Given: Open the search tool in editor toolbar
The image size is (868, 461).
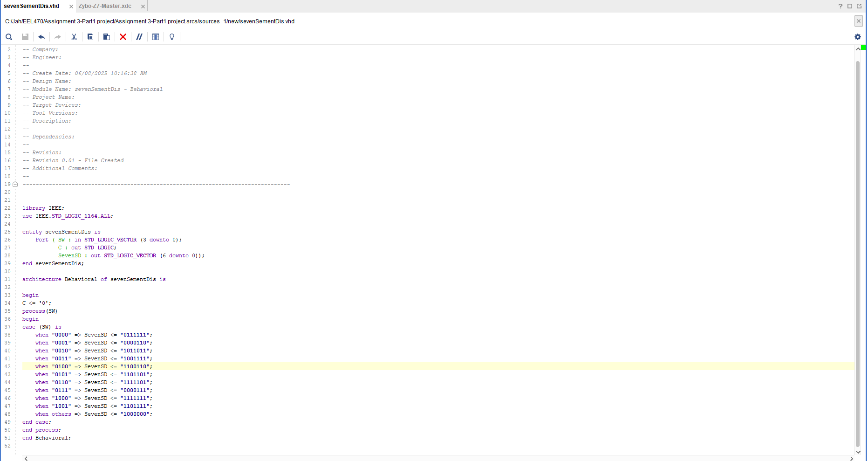Looking at the screenshot, I should click(9, 37).
